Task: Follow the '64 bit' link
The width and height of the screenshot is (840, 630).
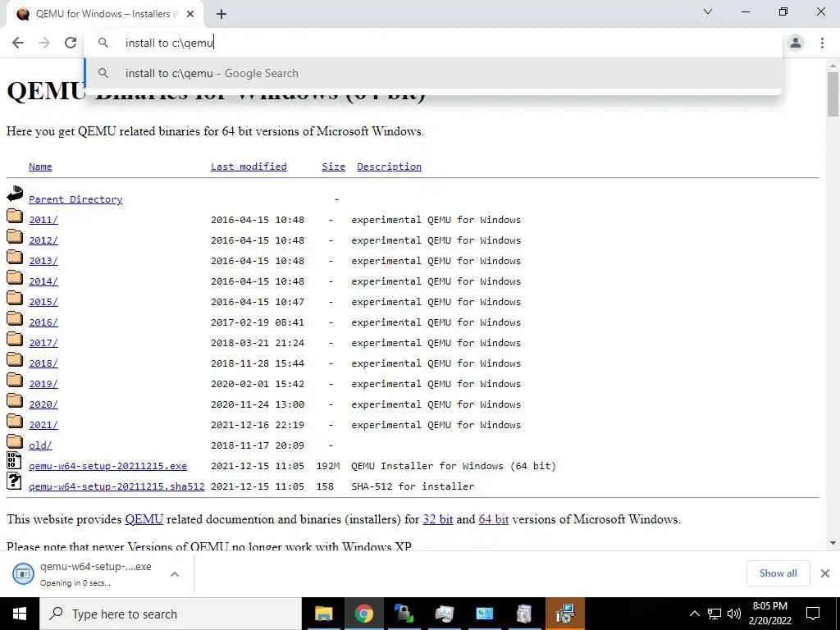Action: 493,519
